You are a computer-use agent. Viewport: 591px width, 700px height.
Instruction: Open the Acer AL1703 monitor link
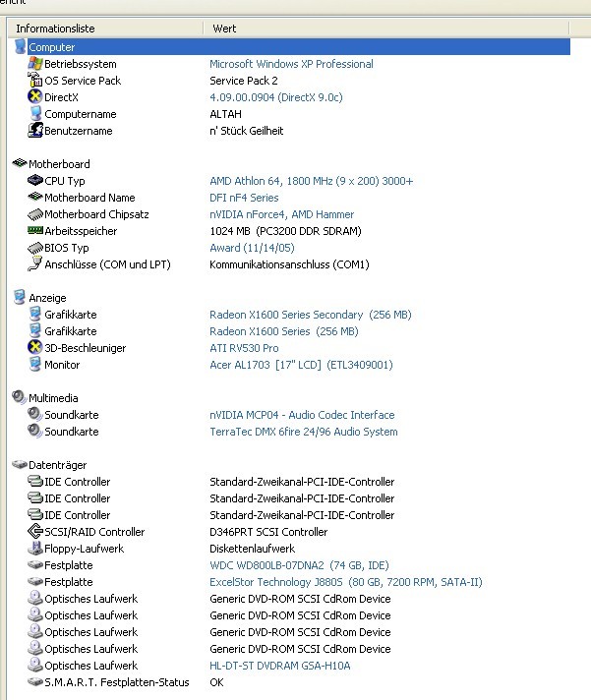point(301,365)
